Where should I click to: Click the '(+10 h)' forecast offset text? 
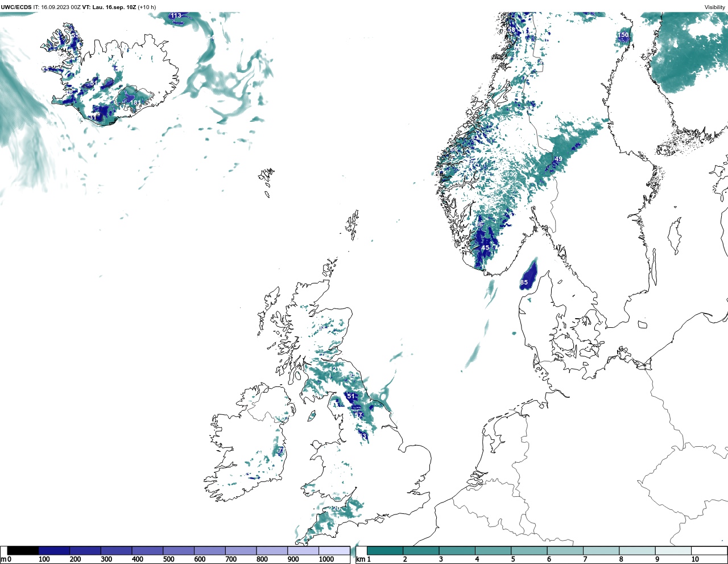(x=147, y=7)
